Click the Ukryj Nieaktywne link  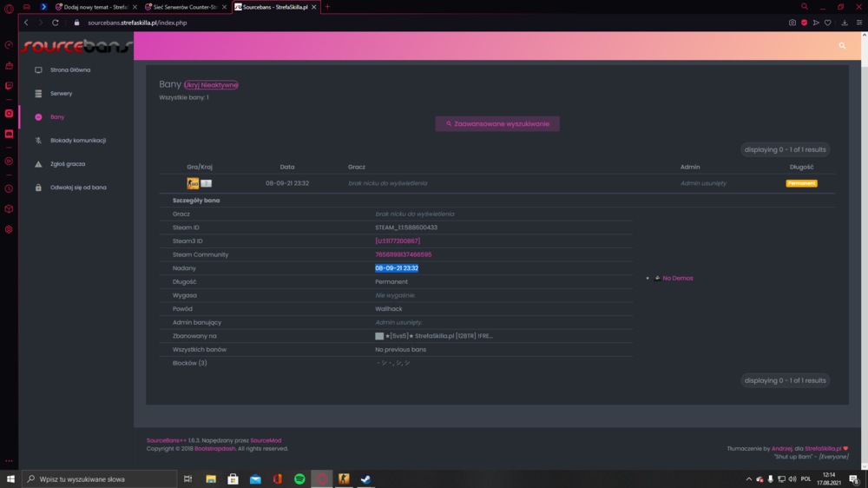pyautogui.click(x=211, y=85)
